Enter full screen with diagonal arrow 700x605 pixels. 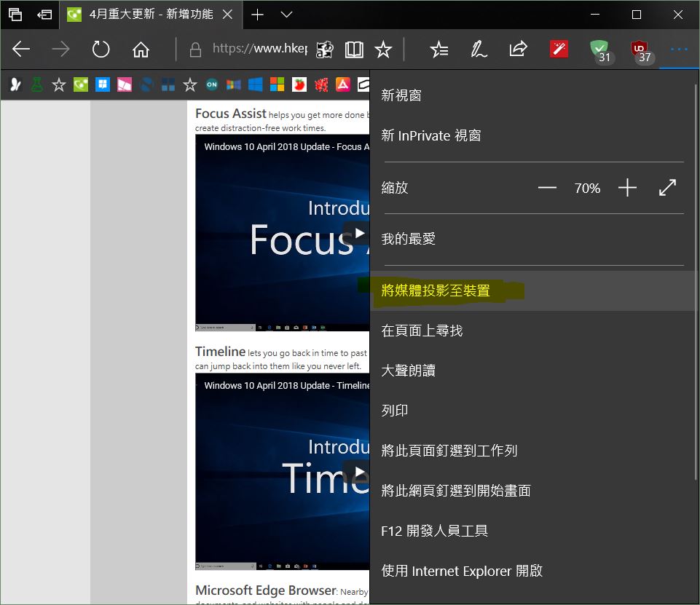[667, 188]
